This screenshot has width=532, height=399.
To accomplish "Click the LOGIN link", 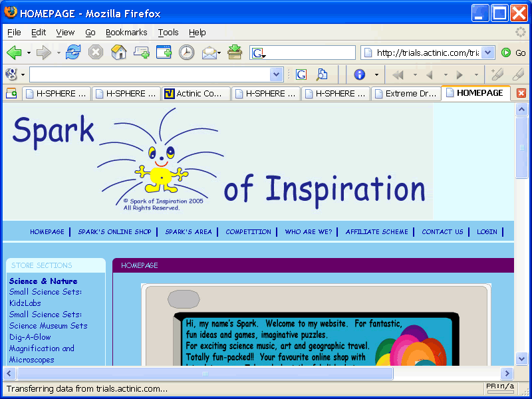I will [x=487, y=231].
